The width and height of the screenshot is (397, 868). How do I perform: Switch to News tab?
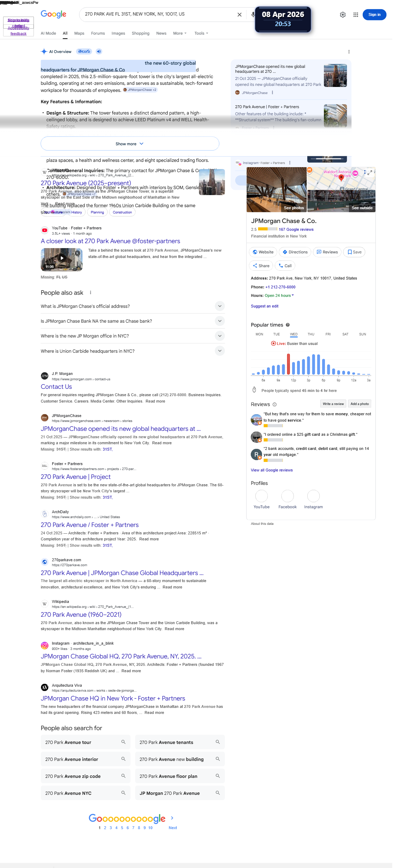pyautogui.click(x=161, y=33)
